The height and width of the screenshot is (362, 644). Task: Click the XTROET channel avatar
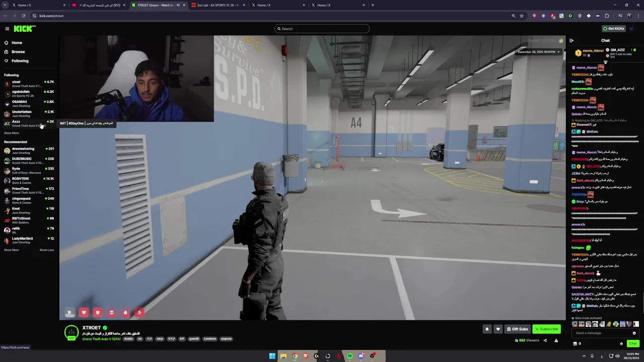click(71, 332)
